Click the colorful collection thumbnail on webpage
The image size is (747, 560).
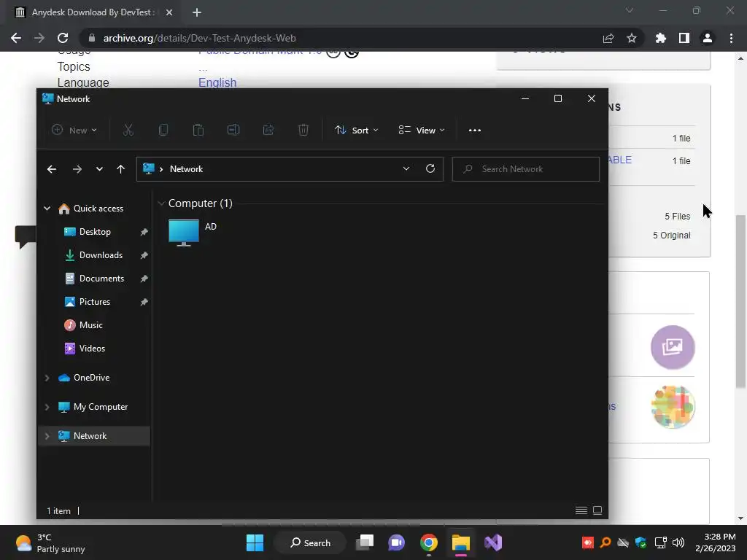click(673, 407)
